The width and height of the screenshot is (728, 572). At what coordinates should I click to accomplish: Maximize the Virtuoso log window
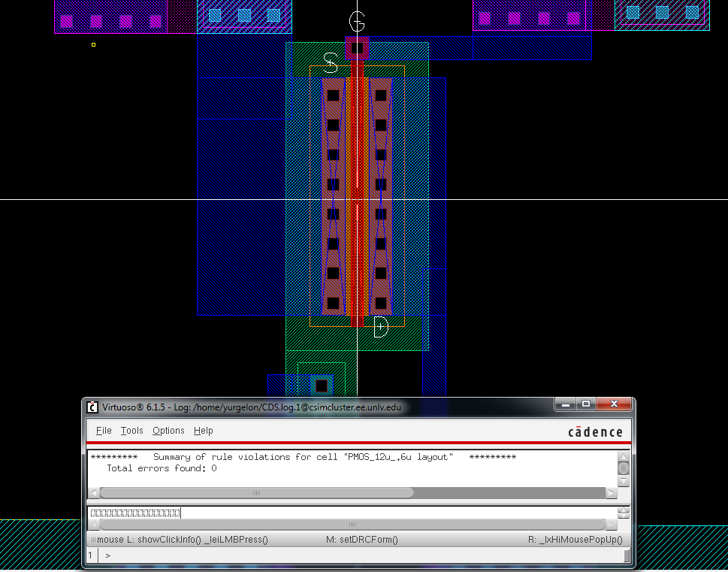(586, 404)
